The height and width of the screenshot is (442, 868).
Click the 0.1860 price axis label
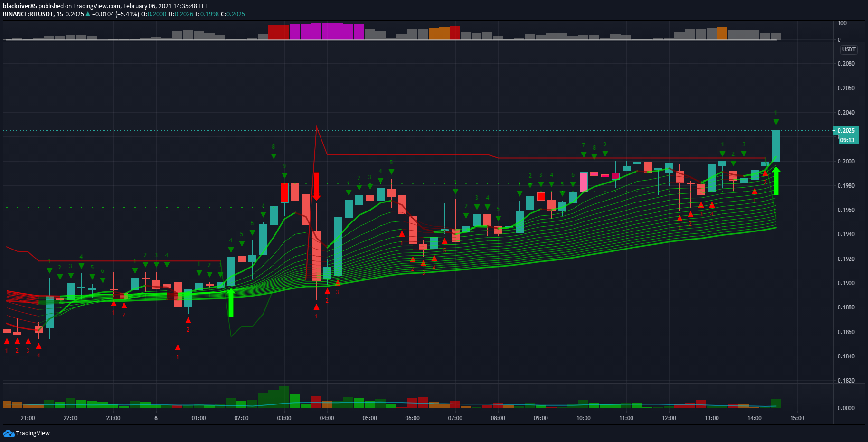846,332
